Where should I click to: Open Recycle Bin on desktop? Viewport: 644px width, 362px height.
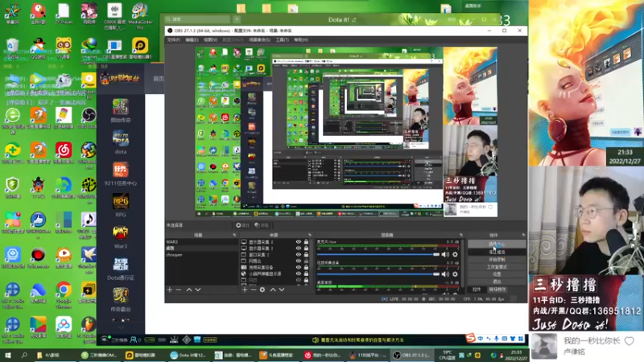click(x=12, y=47)
